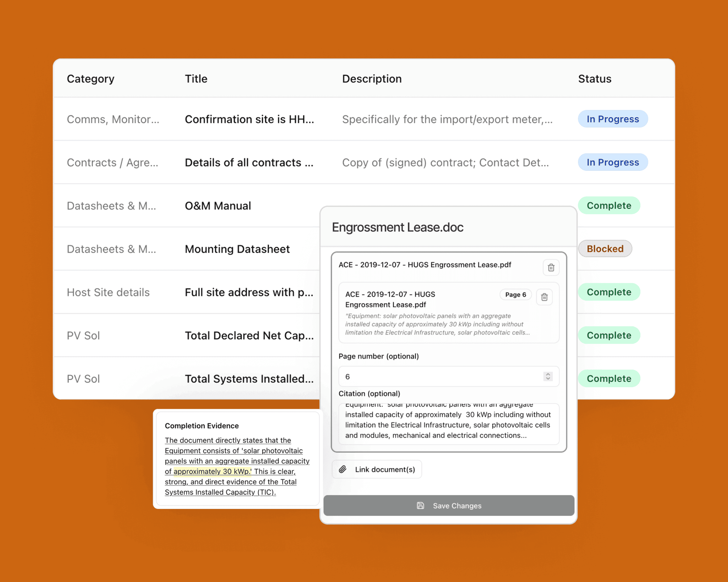Sort by the Status column header
Screen dimensions: 728x582
(594, 79)
